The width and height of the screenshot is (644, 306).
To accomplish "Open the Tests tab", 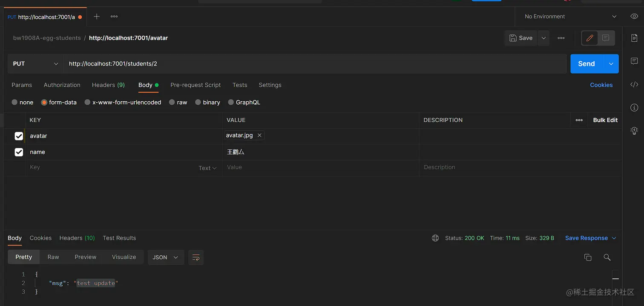I will coord(240,85).
